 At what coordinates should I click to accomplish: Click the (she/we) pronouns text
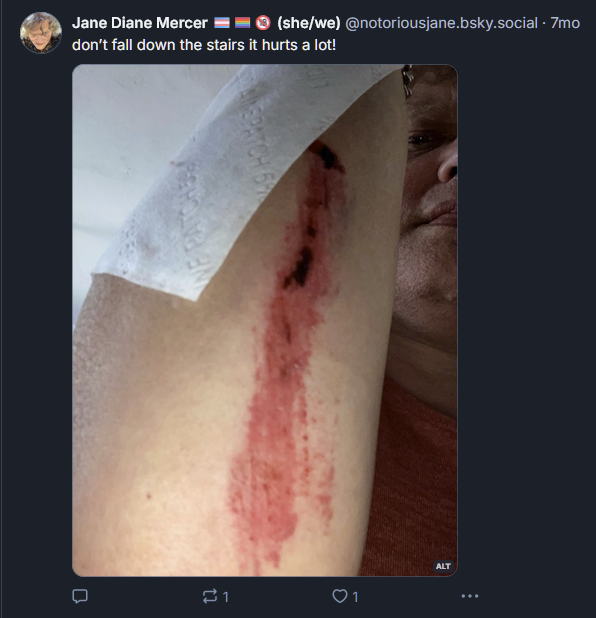point(309,23)
